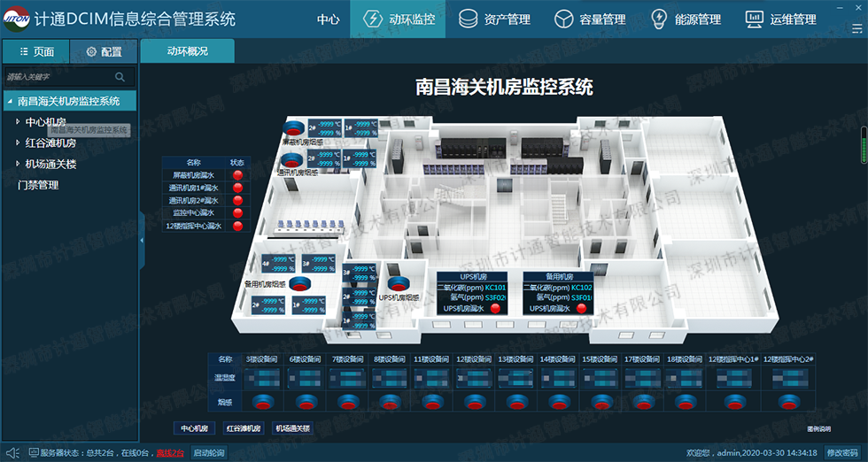
Task: Click the 启动轮询 button
Action: [208, 452]
